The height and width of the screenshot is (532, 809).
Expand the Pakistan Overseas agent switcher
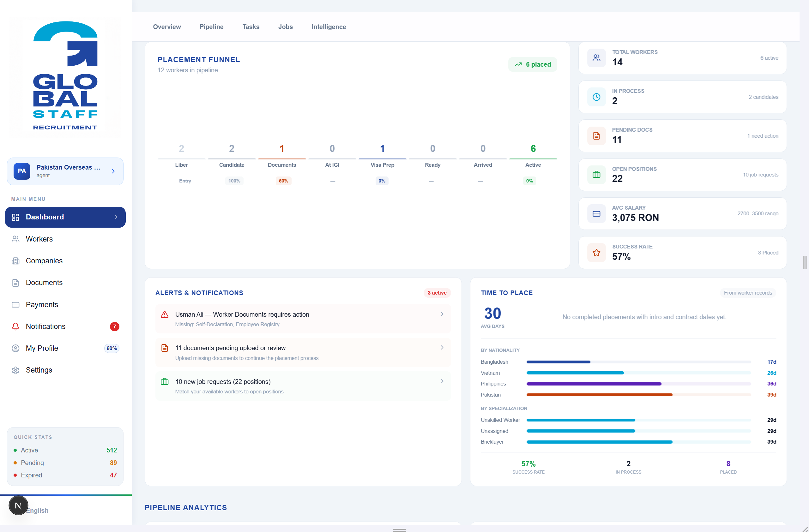click(65, 171)
